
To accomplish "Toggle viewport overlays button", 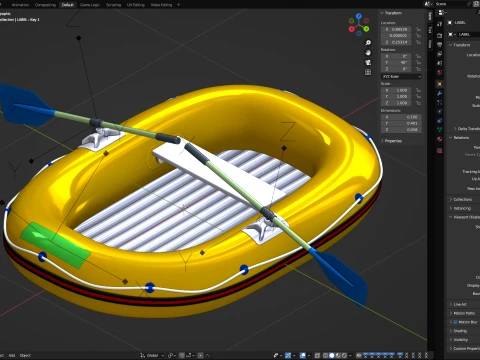I will coord(303,355).
